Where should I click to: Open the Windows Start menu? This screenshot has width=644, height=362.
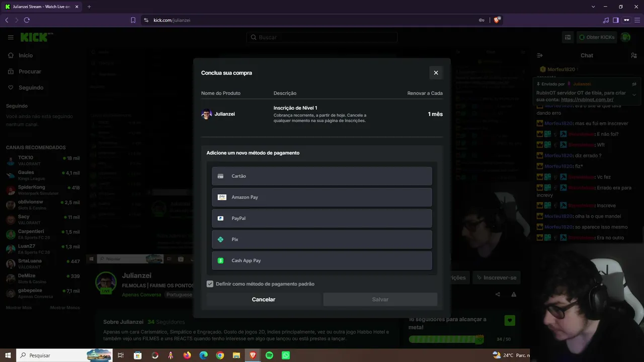[8, 355]
